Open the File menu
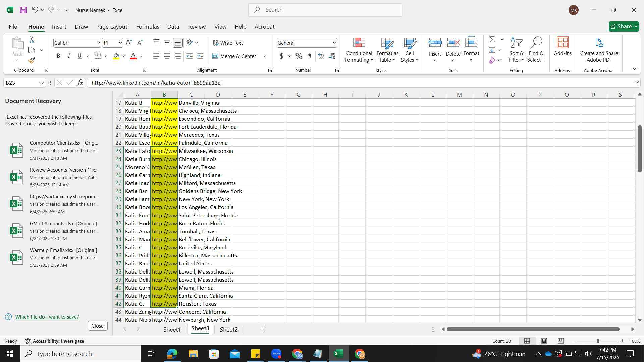644x362 pixels. 13,27
